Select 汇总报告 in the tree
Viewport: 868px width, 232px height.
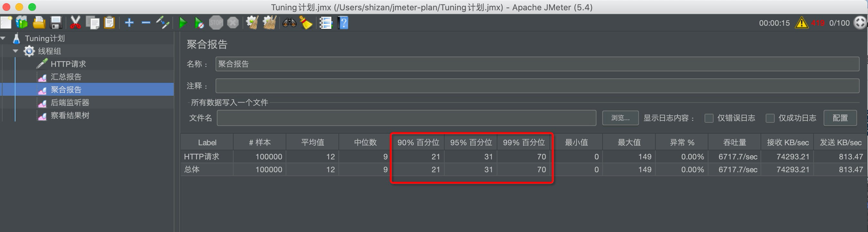66,77
